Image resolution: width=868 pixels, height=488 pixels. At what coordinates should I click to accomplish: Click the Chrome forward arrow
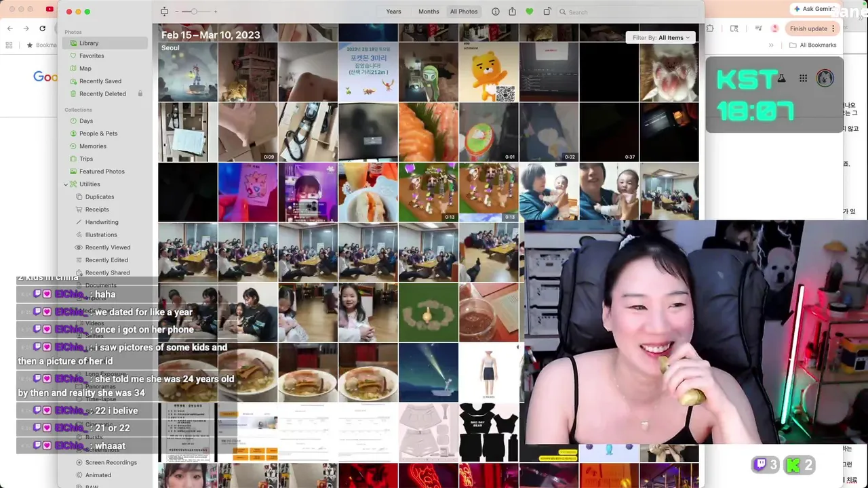(26, 28)
